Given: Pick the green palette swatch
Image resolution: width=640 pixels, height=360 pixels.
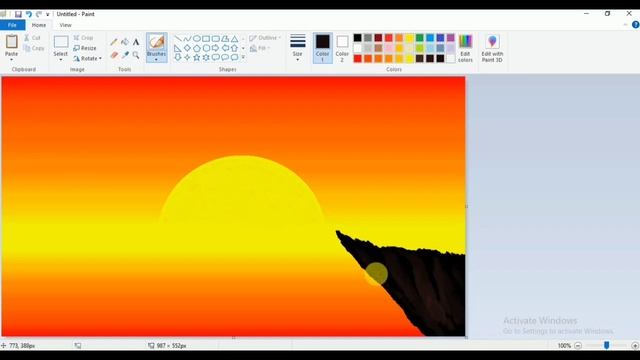Looking at the screenshot, I should pyautogui.click(x=420, y=38).
